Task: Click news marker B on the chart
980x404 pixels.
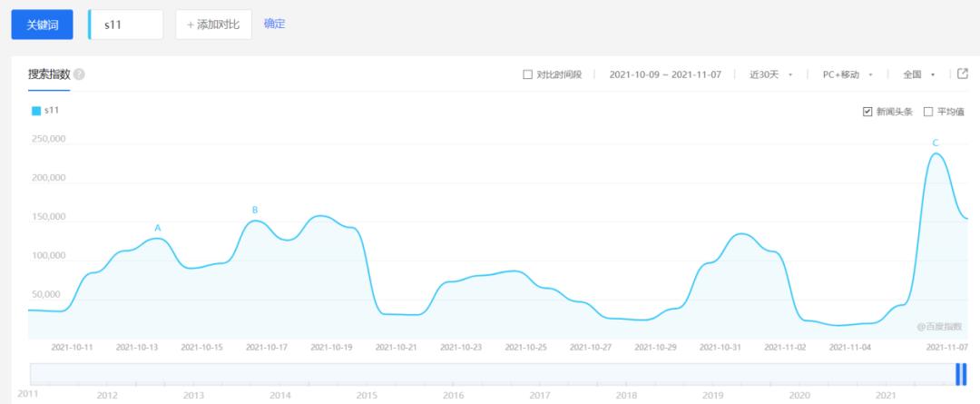Action: click(x=255, y=210)
